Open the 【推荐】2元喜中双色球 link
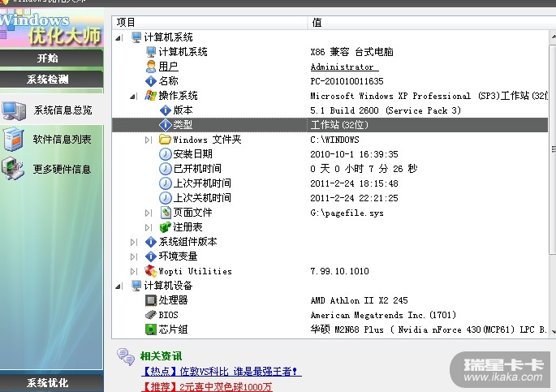Image resolution: width=556 pixels, height=392 pixels. 207,386
